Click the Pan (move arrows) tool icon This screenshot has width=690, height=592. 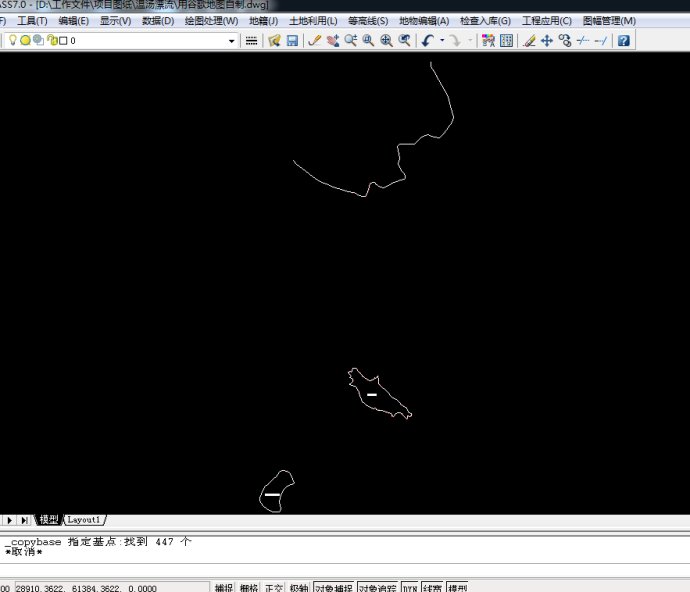click(547, 41)
